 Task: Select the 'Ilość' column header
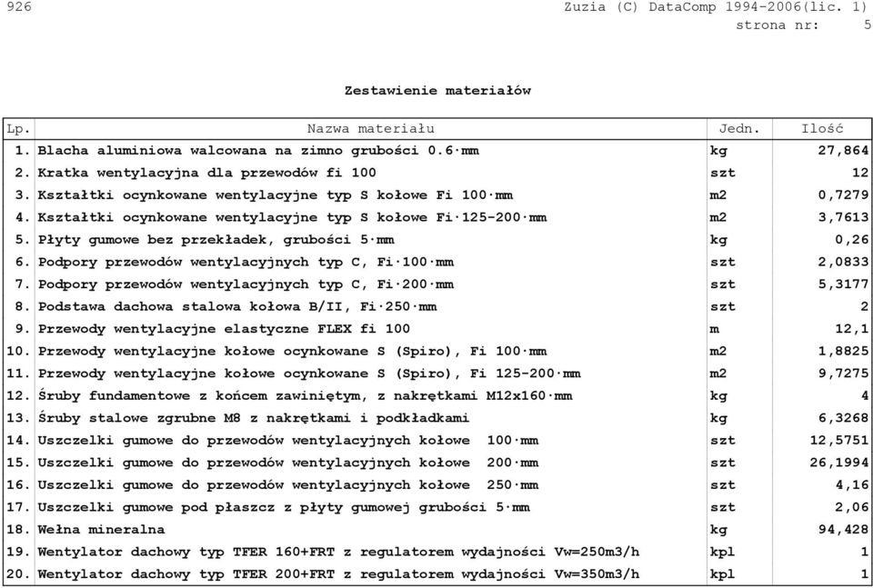click(x=822, y=129)
